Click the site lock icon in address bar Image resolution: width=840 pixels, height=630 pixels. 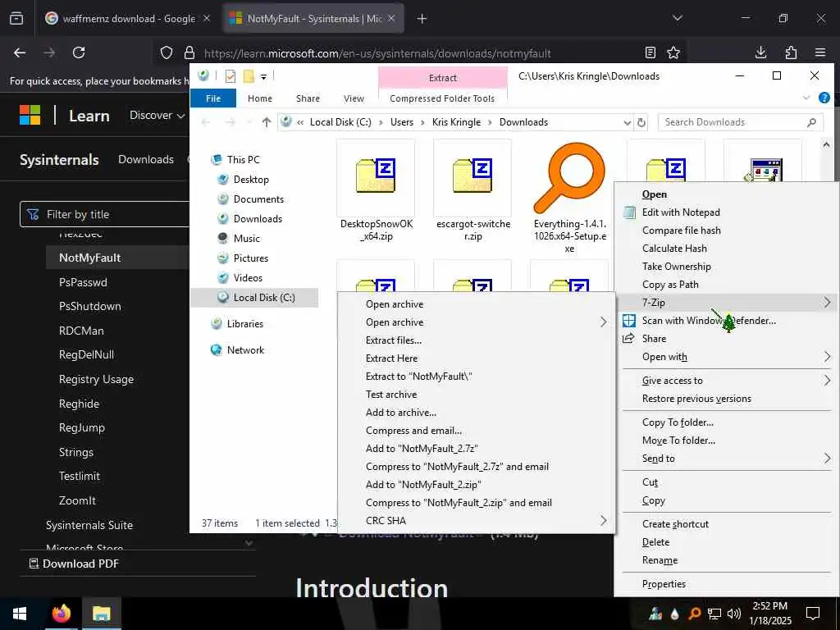point(189,52)
